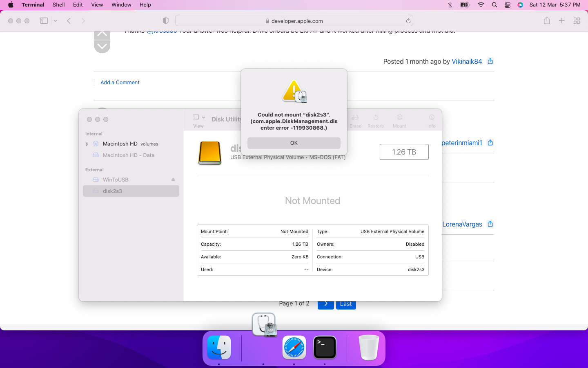Show Safari tab overview
This screenshot has height=368, width=588.
point(577,21)
